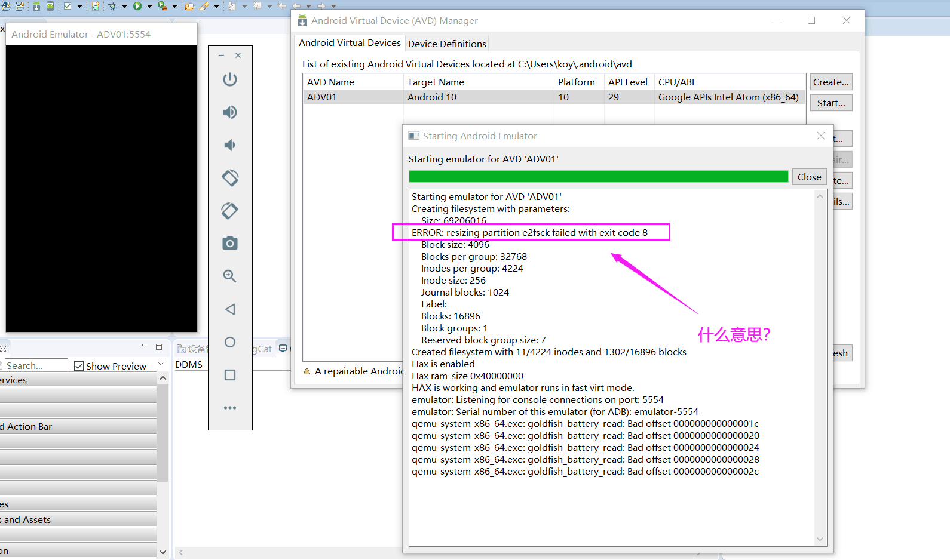Select the ADV01 row in AVD list
Image resolution: width=950 pixels, height=560 pixels.
[x=554, y=97]
